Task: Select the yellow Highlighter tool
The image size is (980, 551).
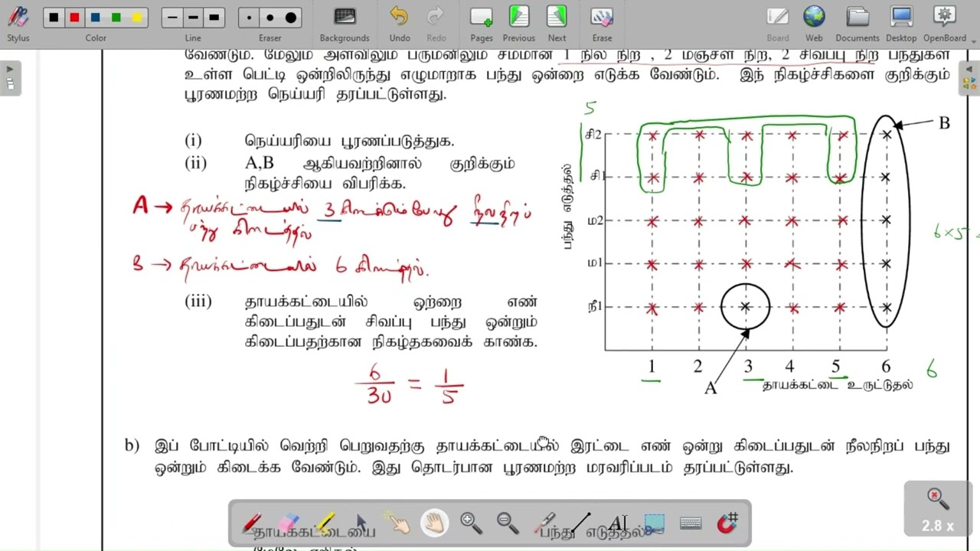Action: (325, 523)
